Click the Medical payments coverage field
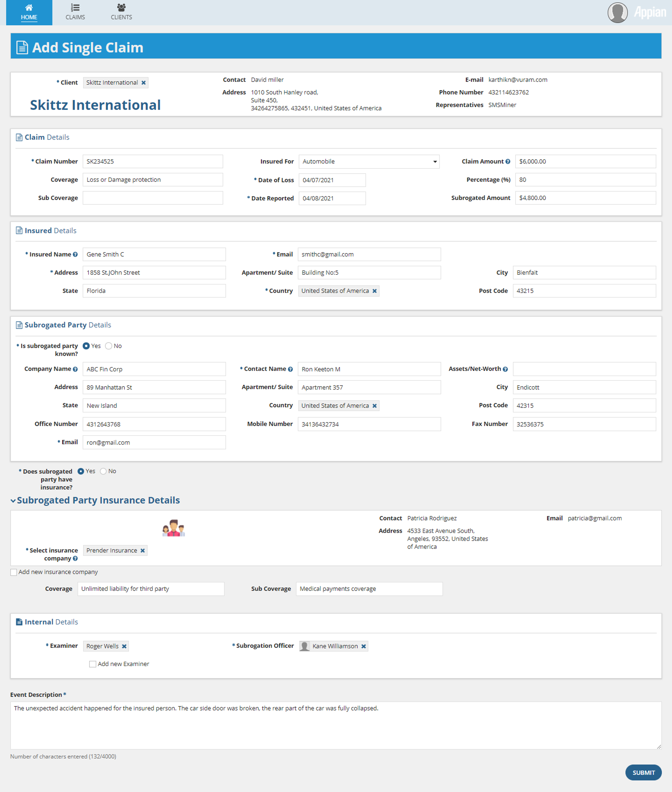The width and height of the screenshot is (672, 792). tap(369, 589)
